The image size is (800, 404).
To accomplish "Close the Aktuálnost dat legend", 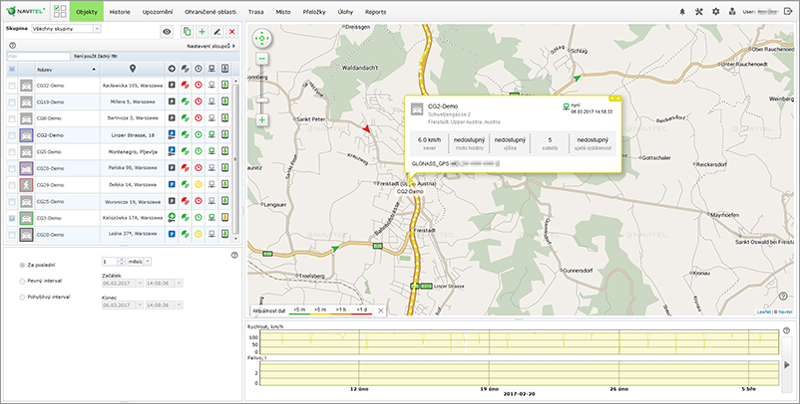I will pos(380,311).
